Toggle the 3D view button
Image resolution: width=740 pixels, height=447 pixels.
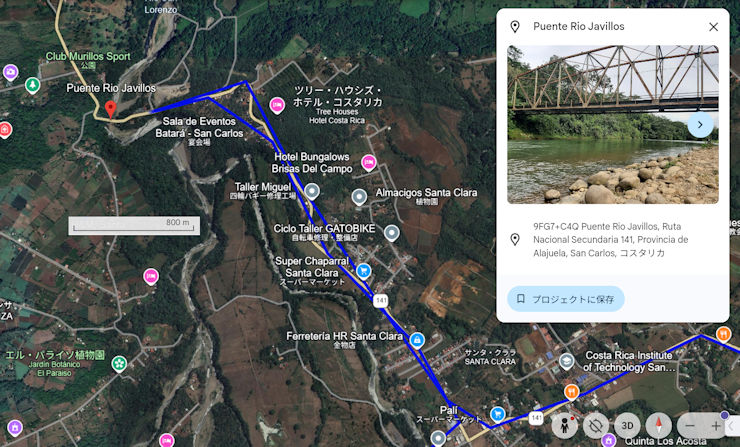point(627,426)
